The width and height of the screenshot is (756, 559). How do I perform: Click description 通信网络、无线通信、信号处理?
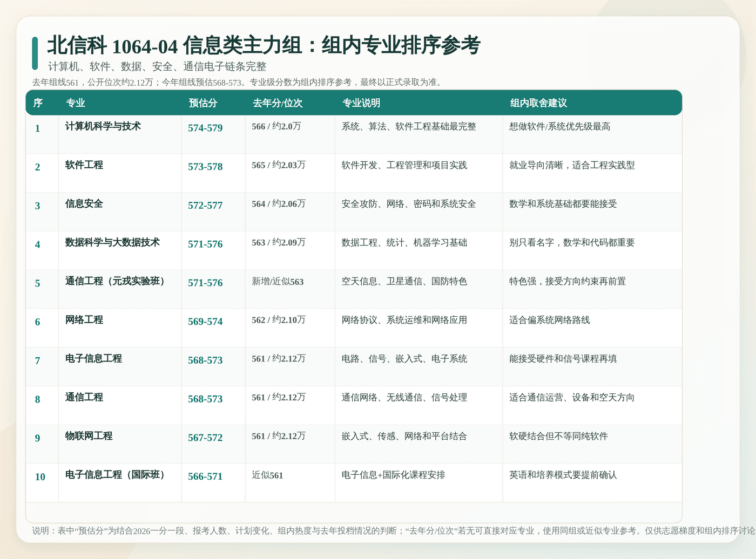point(404,397)
